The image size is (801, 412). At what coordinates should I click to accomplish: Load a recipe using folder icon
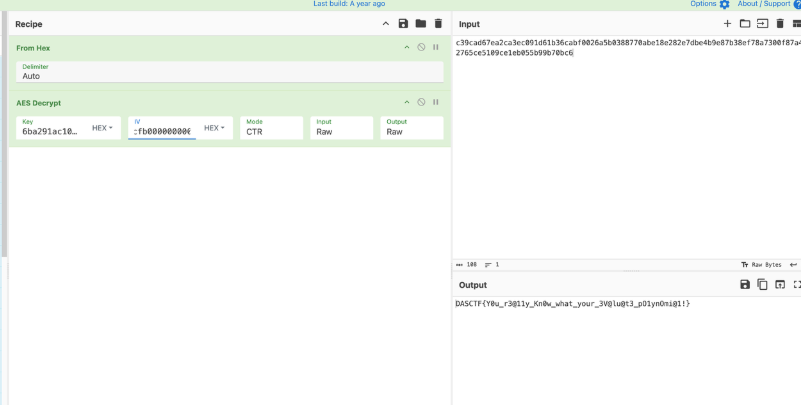[420, 23]
